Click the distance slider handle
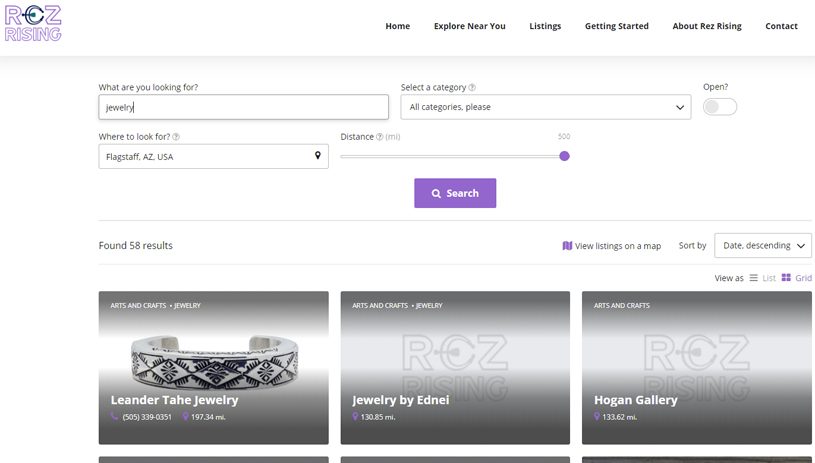 click(x=564, y=156)
